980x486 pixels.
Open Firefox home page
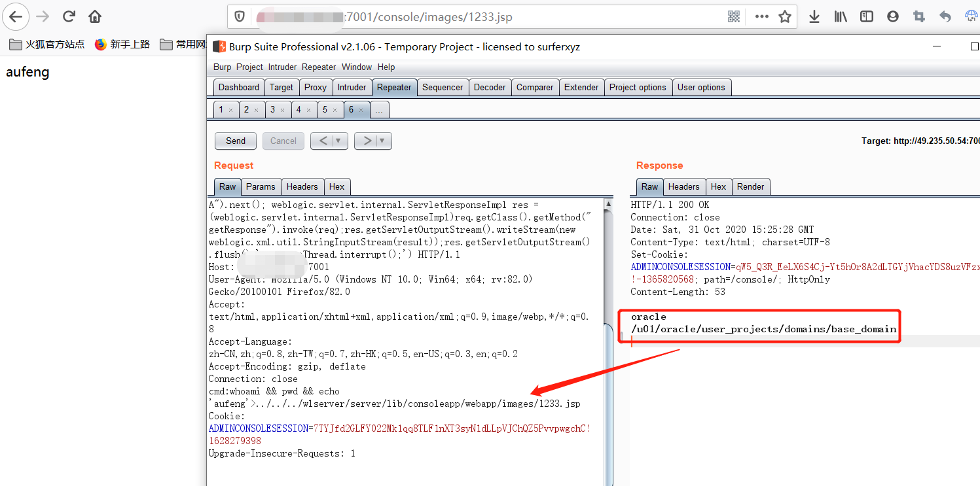tap(95, 16)
